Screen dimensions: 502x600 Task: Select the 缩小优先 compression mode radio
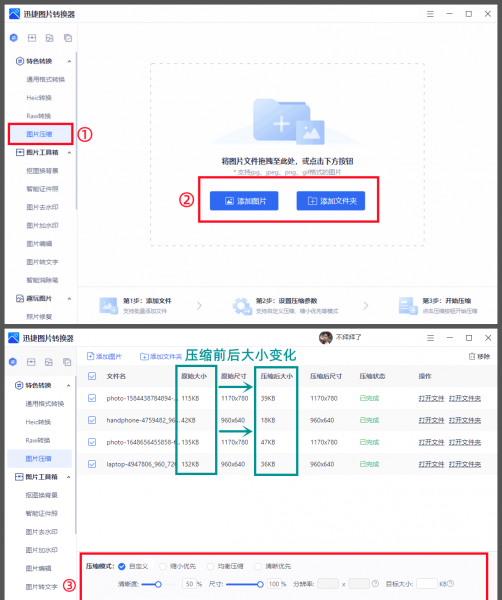pyautogui.click(x=163, y=566)
